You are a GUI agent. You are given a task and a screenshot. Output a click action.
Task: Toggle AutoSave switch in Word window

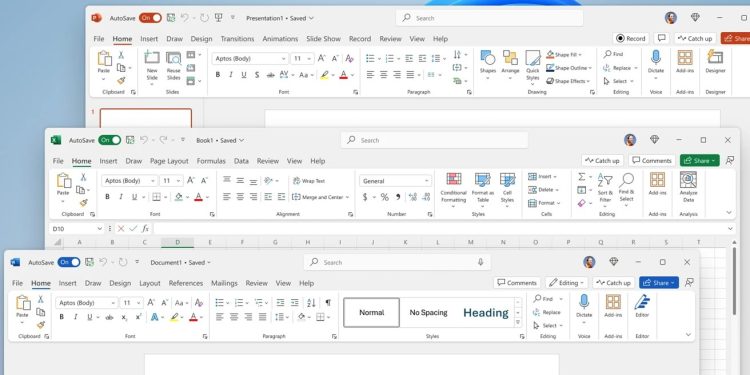tap(69, 262)
